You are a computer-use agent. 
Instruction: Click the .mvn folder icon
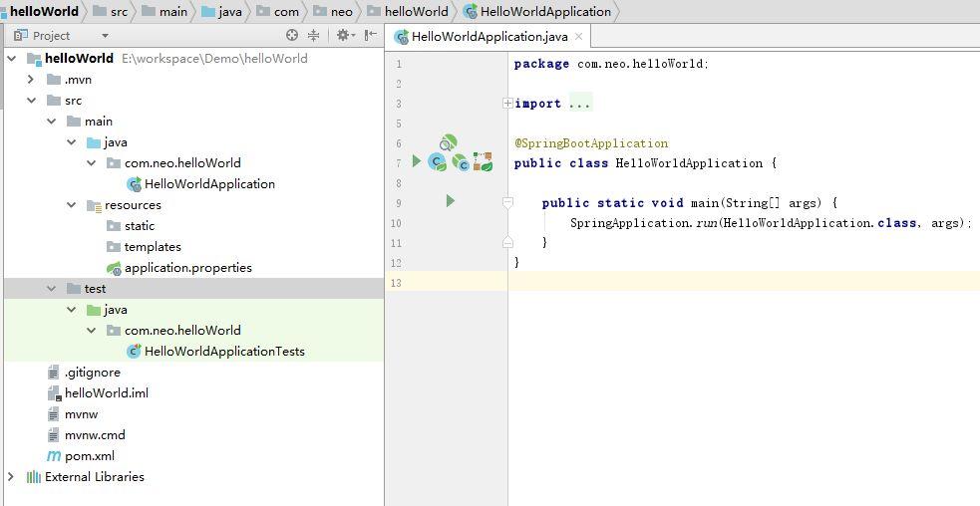[54, 80]
